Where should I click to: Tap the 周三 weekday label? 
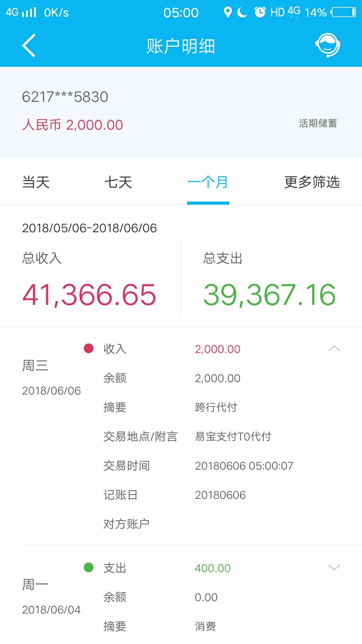(x=35, y=366)
